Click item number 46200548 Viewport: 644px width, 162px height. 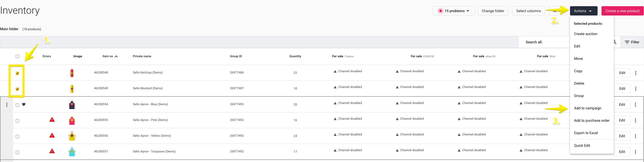click(101, 72)
